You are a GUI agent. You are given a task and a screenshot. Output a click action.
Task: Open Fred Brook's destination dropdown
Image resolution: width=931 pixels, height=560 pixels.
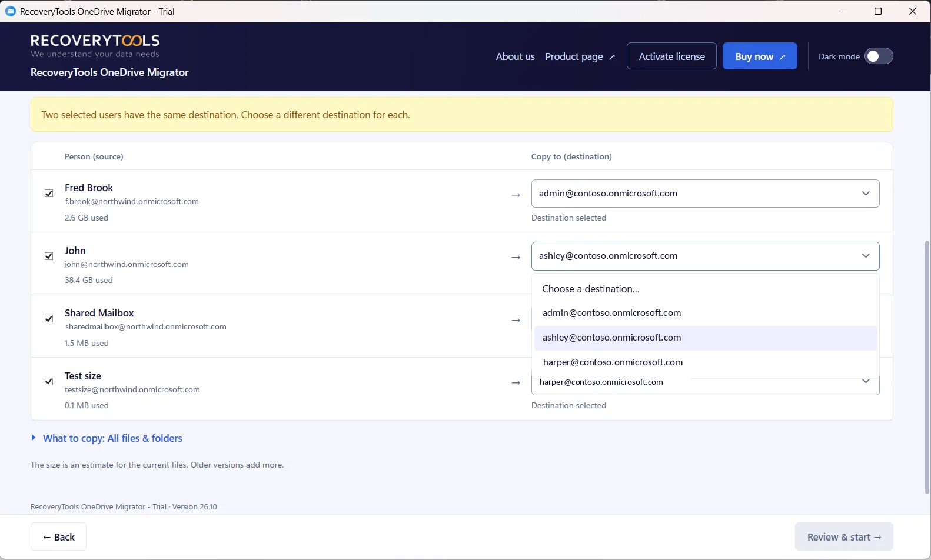705,194
